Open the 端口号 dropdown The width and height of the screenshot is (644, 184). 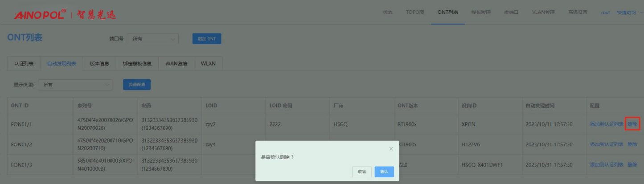click(x=153, y=39)
